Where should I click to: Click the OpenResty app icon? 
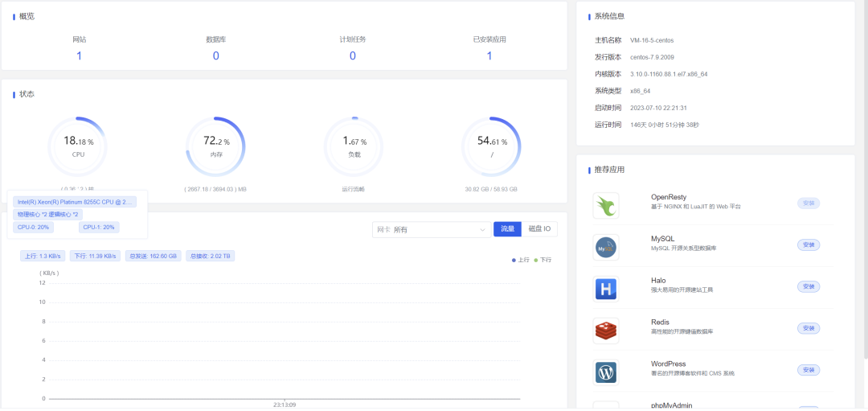coord(606,206)
